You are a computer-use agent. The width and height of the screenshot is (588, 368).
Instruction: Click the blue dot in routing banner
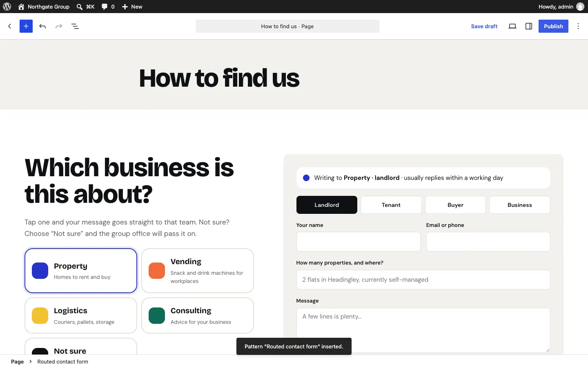pyautogui.click(x=306, y=178)
